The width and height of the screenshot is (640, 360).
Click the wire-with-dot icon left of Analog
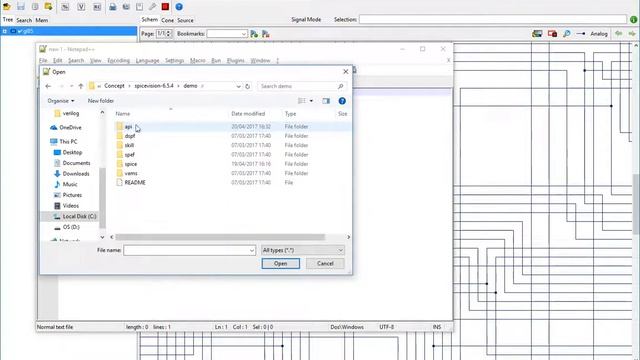pyautogui.click(x=581, y=34)
